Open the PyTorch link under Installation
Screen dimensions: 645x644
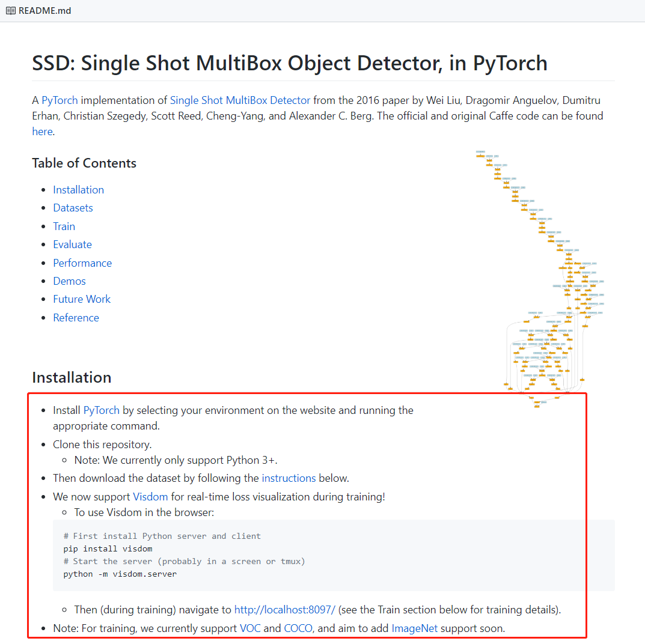[x=102, y=410]
